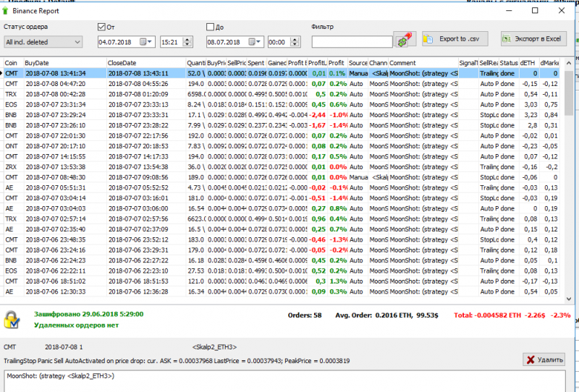Viewport: 579px width, 392px height.
Task: Click the 3,23 dETH value
Action: tap(531, 115)
